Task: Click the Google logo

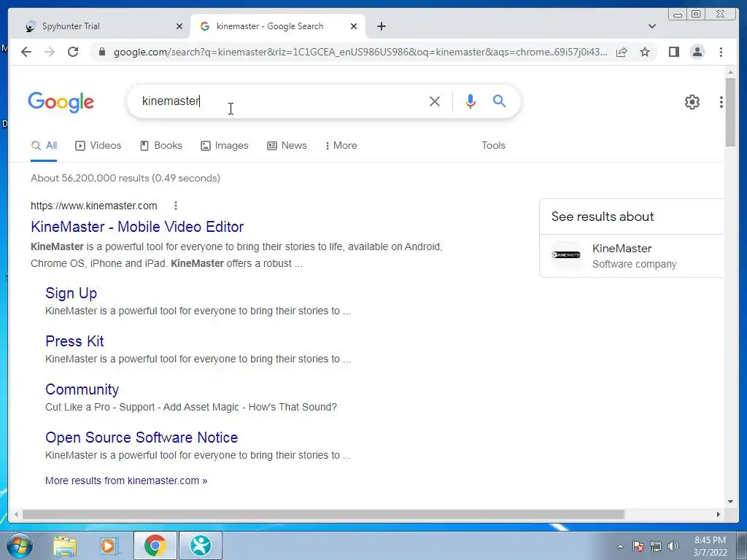Action: [x=61, y=102]
